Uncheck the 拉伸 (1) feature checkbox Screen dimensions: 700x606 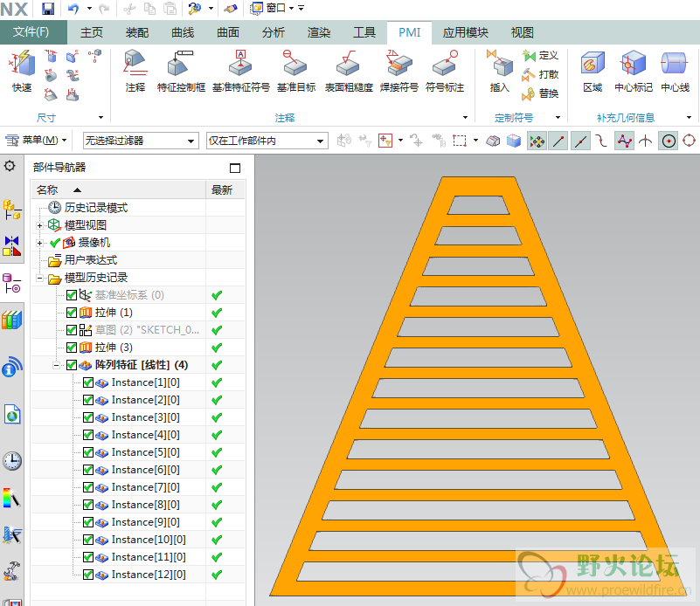click(x=72, y=313)
